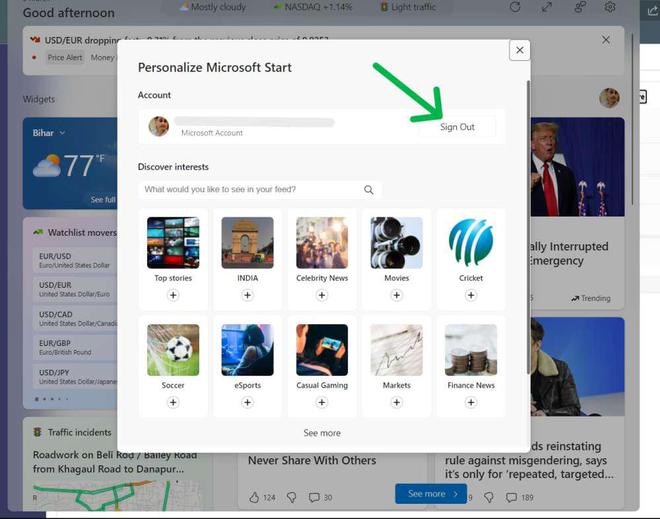The width and height of the screenshot is (660, 519).
Task: Dislike the misgendering rule article
Action: coord(489,498)
